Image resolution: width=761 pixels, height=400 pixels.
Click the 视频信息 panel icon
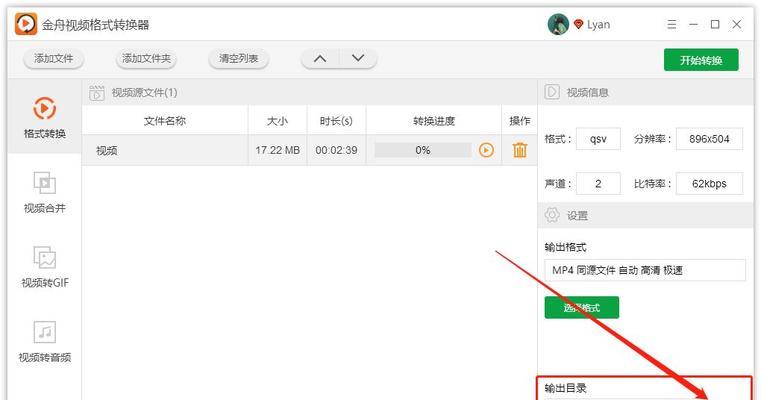[x=552, y=92]
